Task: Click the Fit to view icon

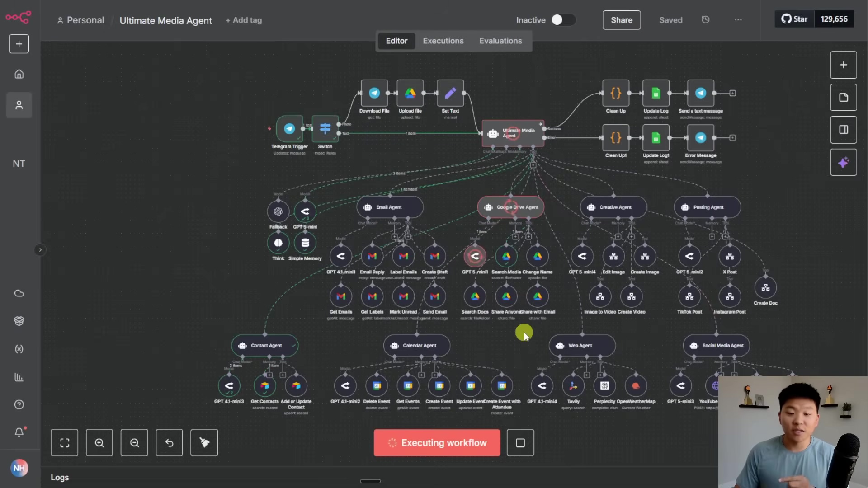Action: pyautogui.click(x=65, y=443)
